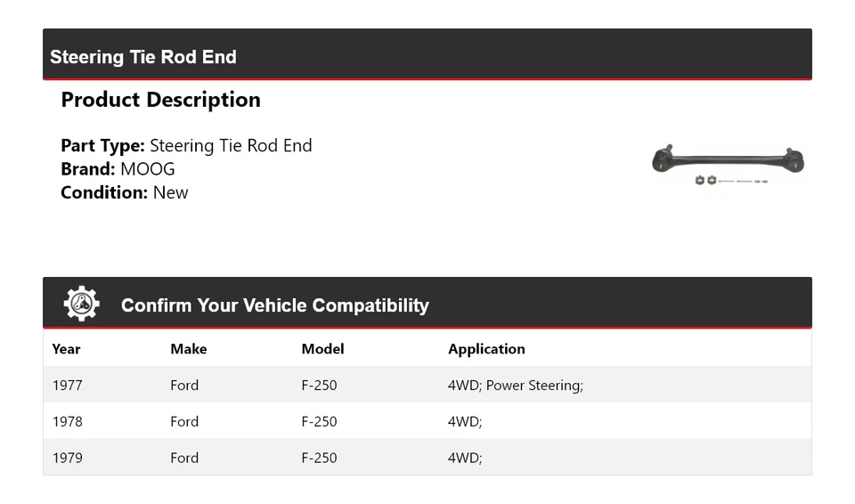Sort by the Year column header

(66, 349)
